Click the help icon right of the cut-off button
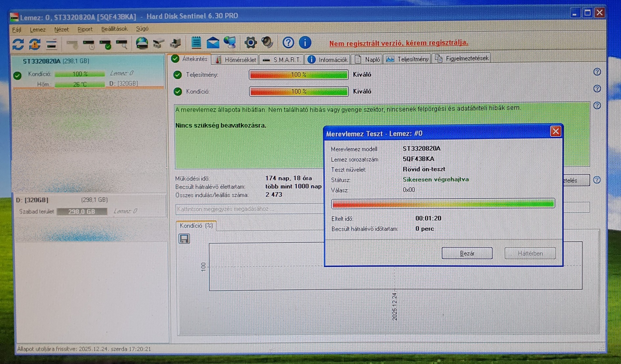Image resolution: width=621 pixels, height=364 pixels. click(597, 180)
